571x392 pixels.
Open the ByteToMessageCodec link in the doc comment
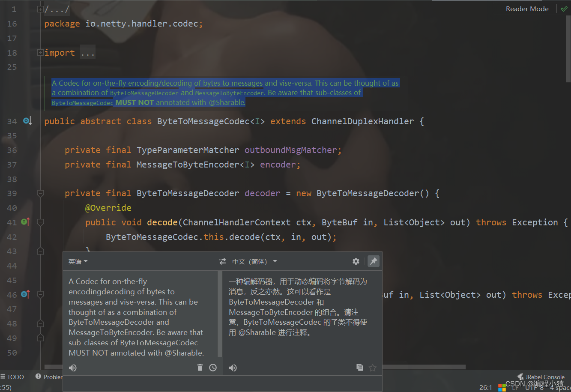(x=83, y=103)
